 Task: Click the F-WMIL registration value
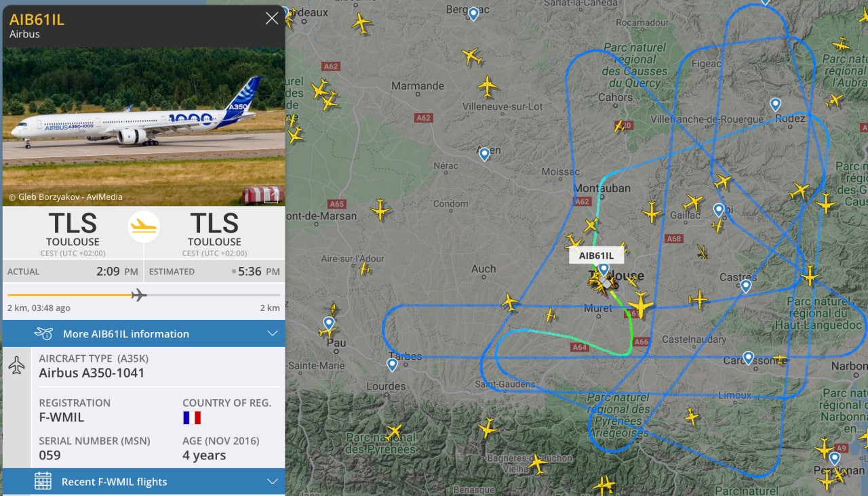click(61, 417)
